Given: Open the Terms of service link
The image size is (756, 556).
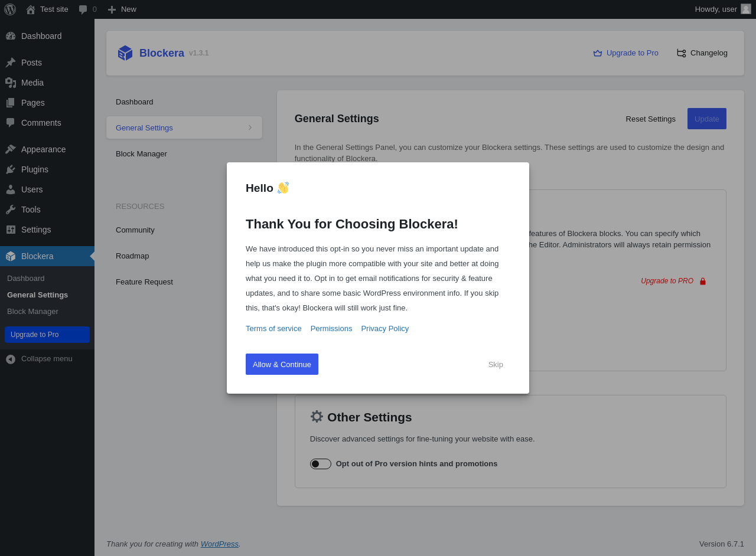Looking at the screenshot, I should coord(273,329).
